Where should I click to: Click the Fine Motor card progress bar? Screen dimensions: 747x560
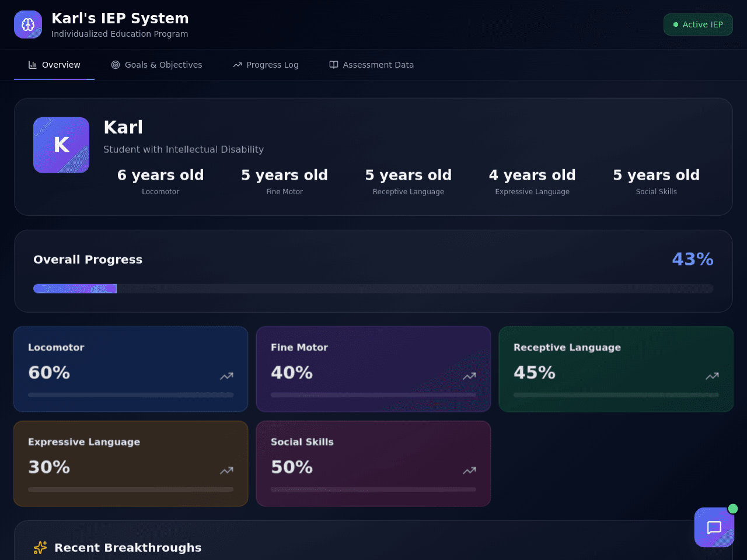coord(373,395)
